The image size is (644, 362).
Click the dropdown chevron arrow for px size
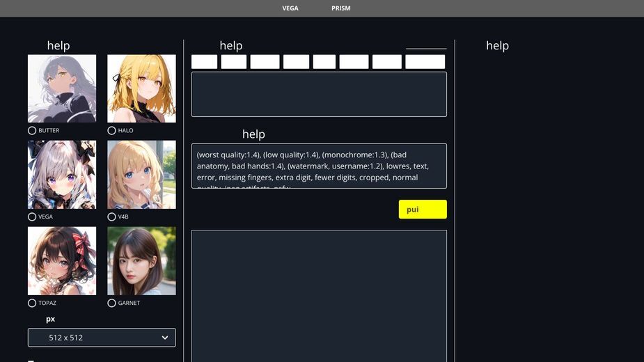tap(165, 338)
